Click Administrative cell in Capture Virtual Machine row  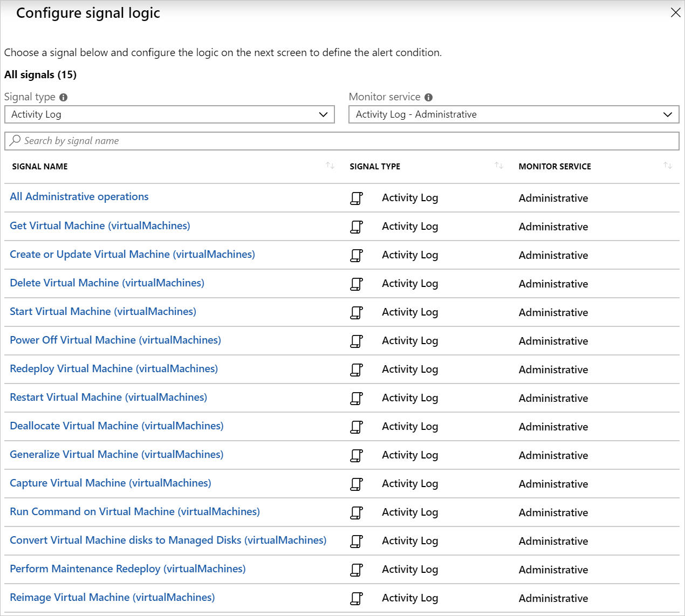coord(553,484)
